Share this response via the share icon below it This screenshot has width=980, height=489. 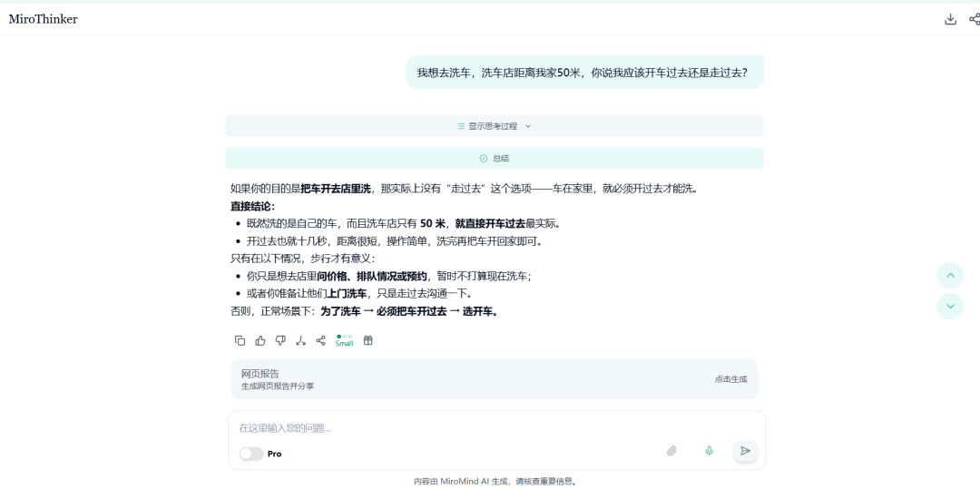point(320,340)
